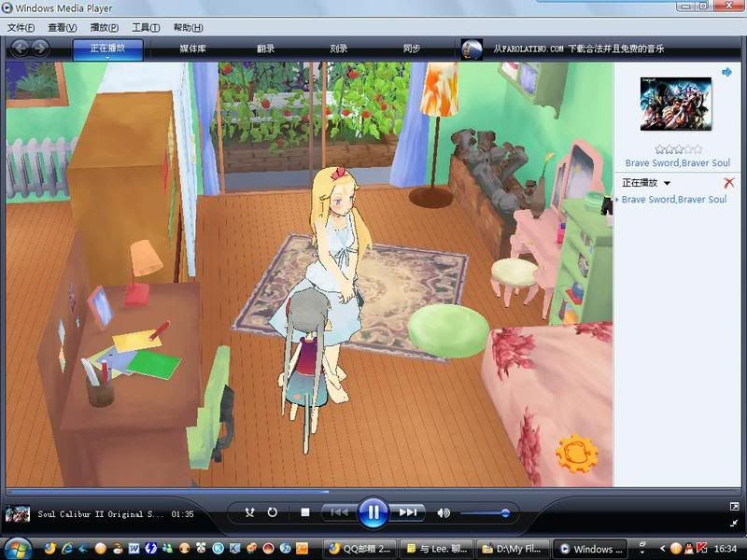Open FAROLATINO.COM free music link
747x560 pixels.
pyautogui.click(x=578, y=49)
